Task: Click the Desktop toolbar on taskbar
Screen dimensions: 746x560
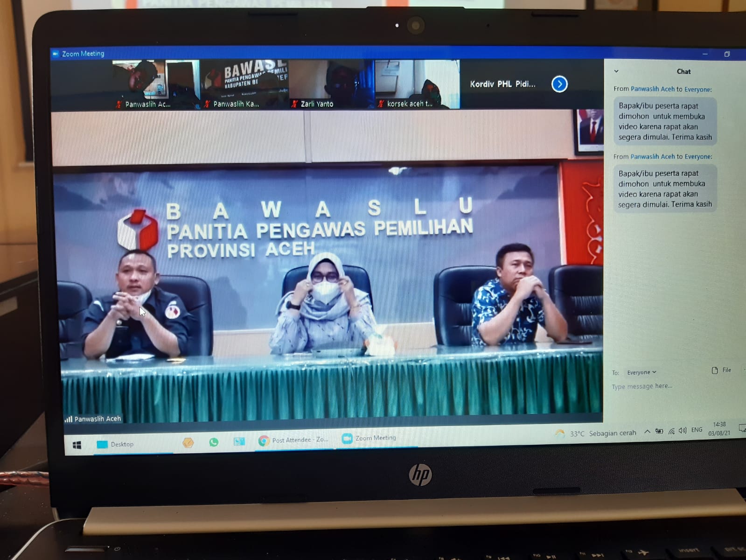Action: (x=116, y=444)
